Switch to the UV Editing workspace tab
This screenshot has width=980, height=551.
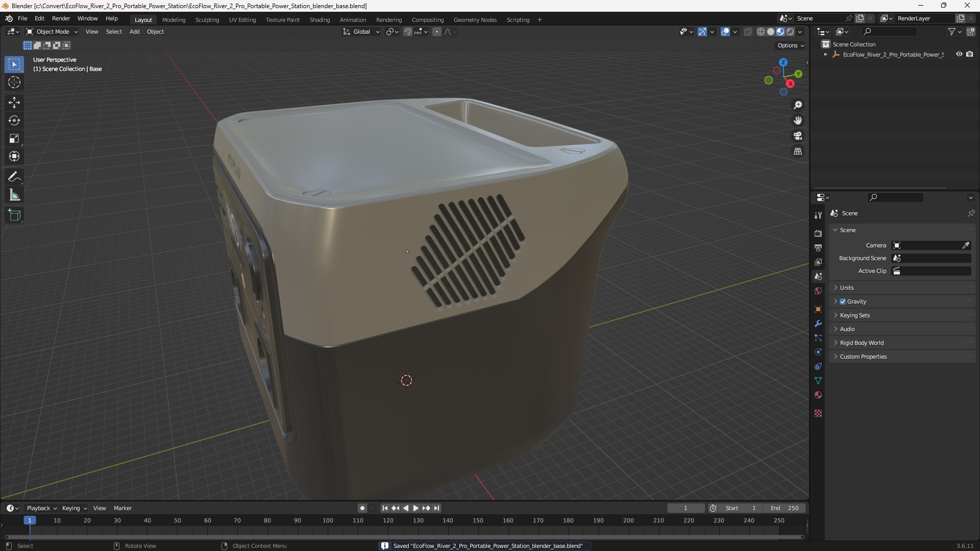242,20
